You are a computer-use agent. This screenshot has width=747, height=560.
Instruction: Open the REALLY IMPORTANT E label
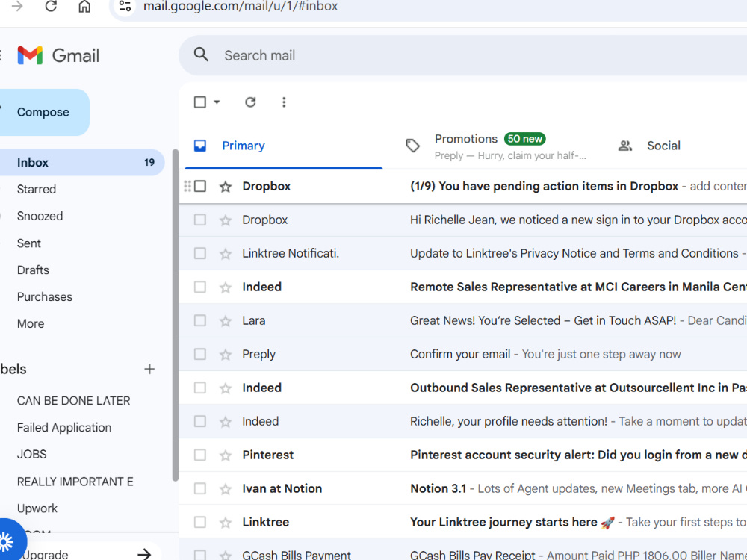[x=75, y=482]
